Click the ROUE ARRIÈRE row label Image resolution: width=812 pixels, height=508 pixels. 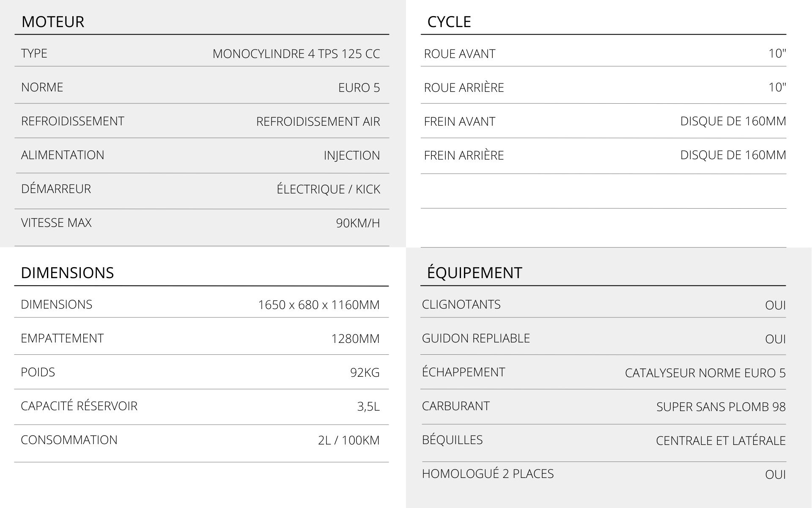pos(464,88)
